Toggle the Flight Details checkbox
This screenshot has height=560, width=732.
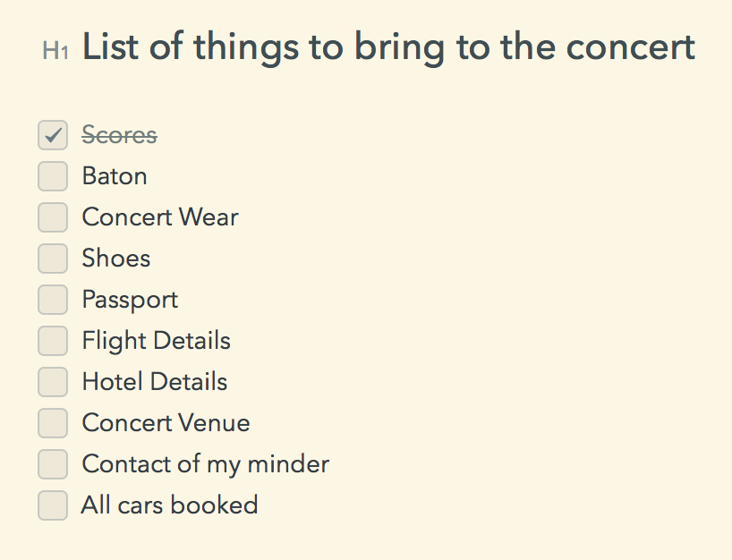[53, 341]
